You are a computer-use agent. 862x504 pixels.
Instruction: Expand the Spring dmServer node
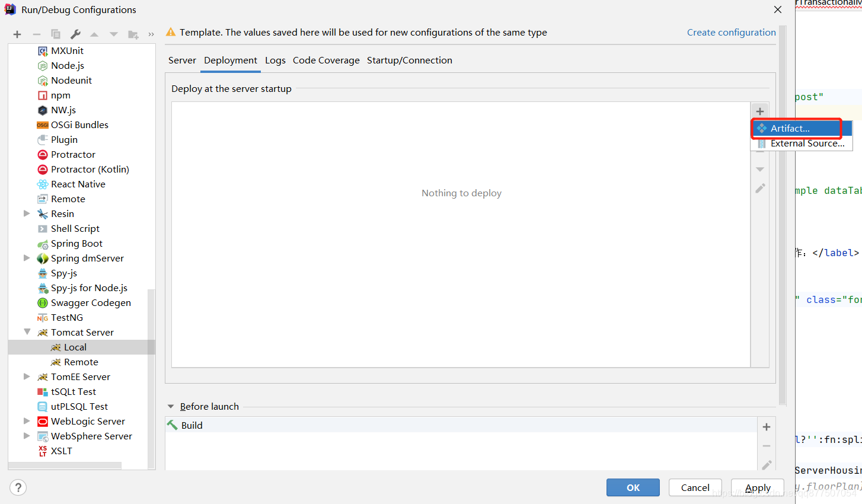(x=27, y=258)
